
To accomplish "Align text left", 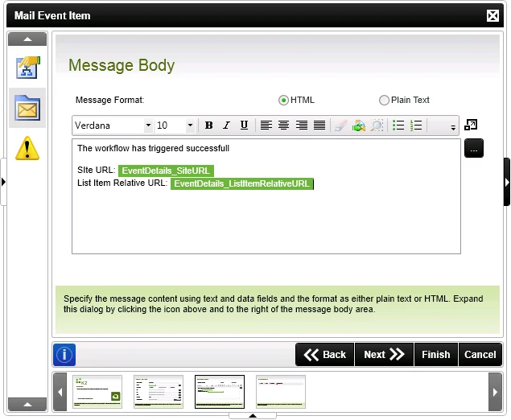I will tap(266, 126).
